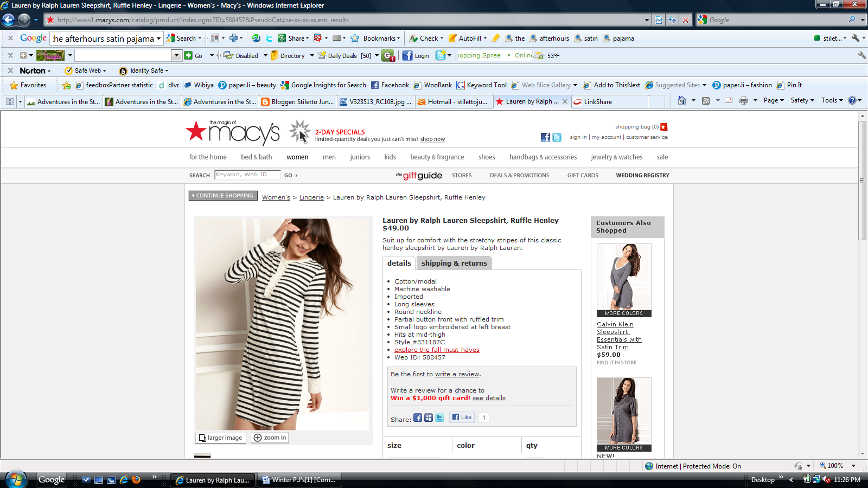Click CONTINUE SHOPPING button
The image size is (868, 488).
click(222, 196)
